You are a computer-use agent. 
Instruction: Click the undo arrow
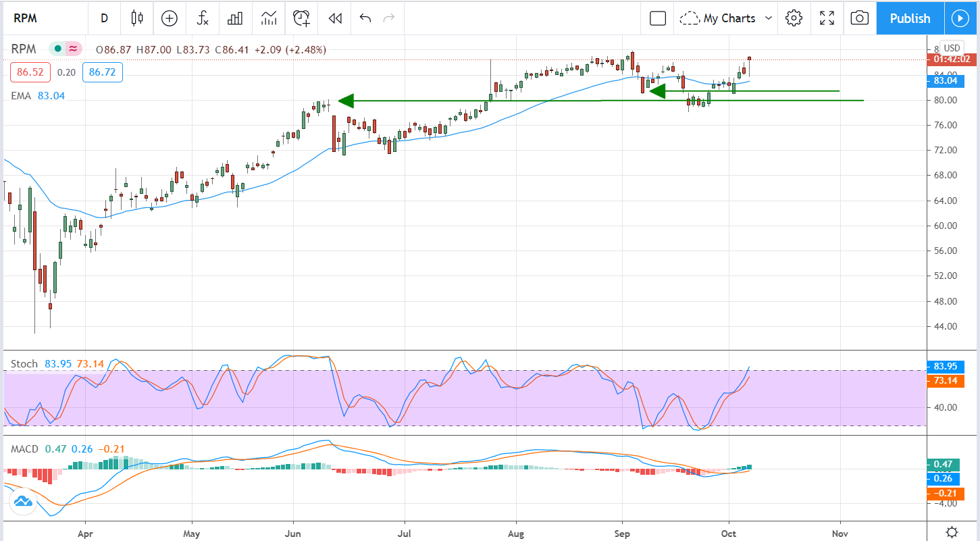pos(365,18)
